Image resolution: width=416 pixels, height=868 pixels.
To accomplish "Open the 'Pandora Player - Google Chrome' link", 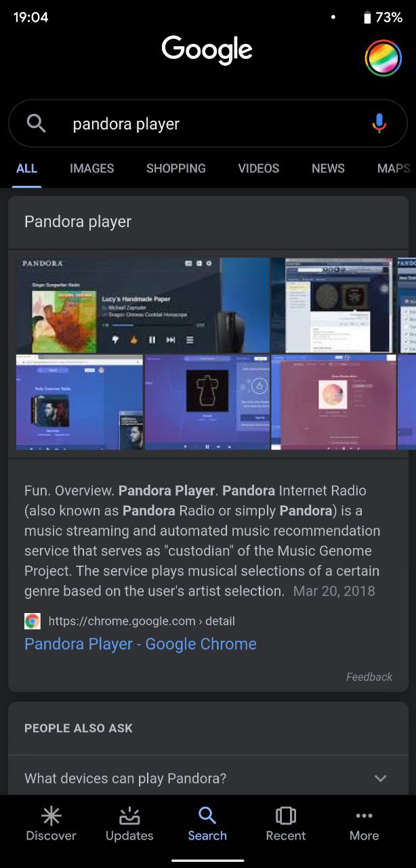I will (140, 644).
